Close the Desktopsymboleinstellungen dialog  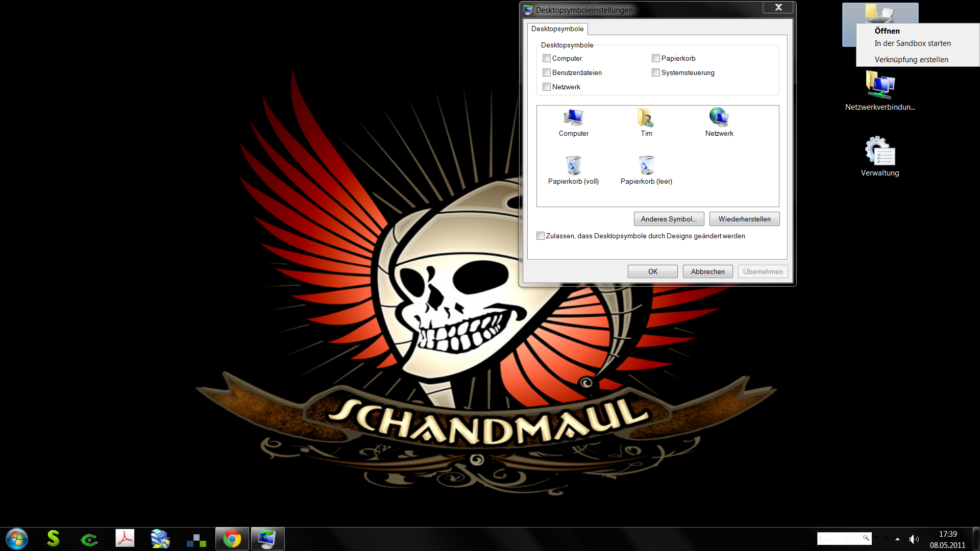tap(778, 7)
